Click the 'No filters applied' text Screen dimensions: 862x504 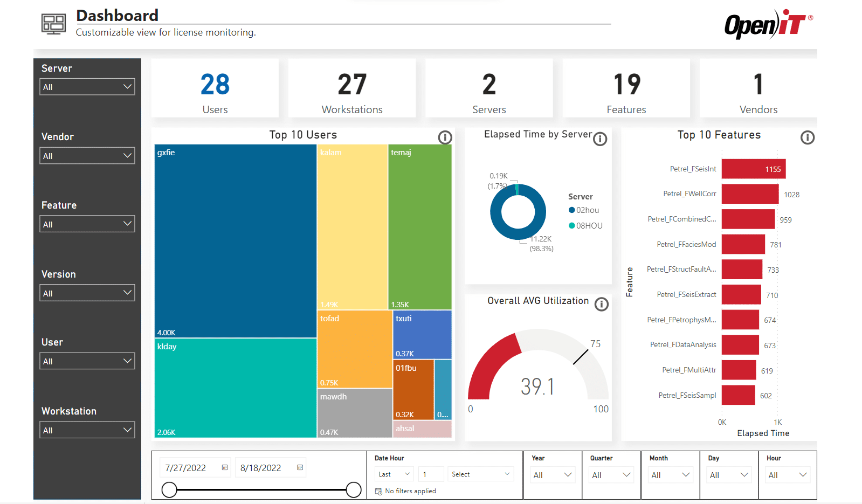tap(410, 491)
